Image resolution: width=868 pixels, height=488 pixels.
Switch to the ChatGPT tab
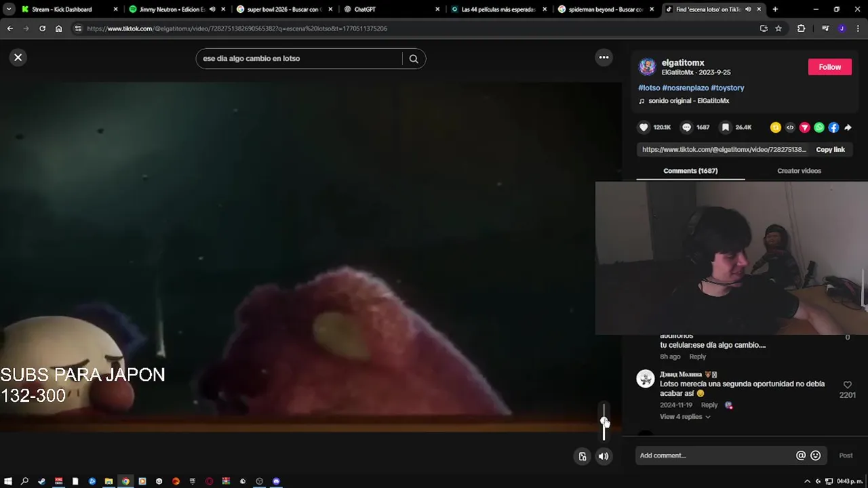click(x=391, y=9)
